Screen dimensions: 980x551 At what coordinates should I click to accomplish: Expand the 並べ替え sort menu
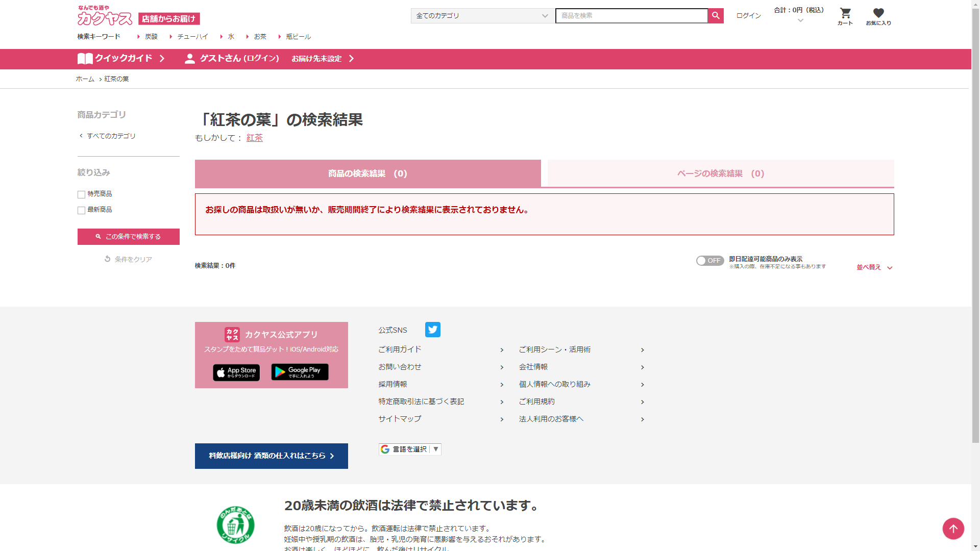[x=874, y=267]
